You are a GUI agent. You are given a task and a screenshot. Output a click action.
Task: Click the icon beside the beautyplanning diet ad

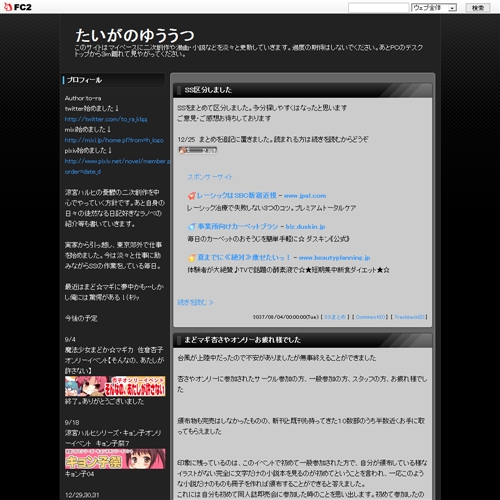pyautogui.click(x=192, y=258)
